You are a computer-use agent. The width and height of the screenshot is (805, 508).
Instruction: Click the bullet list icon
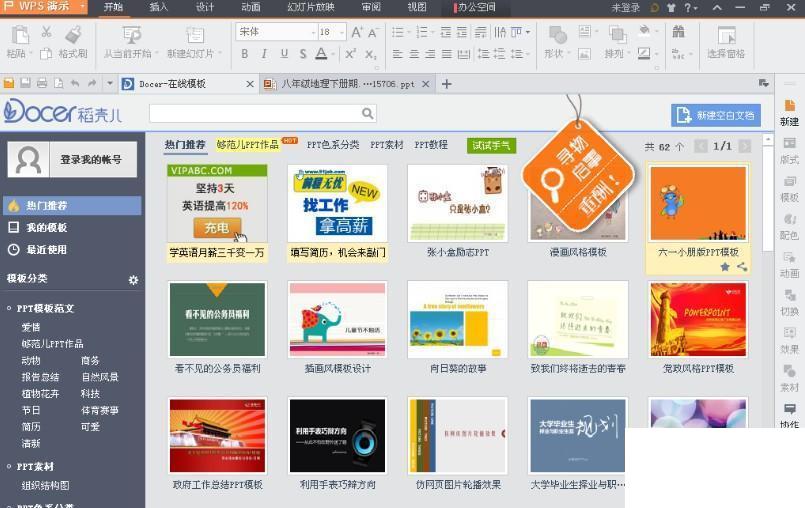[x=398, y=32]
